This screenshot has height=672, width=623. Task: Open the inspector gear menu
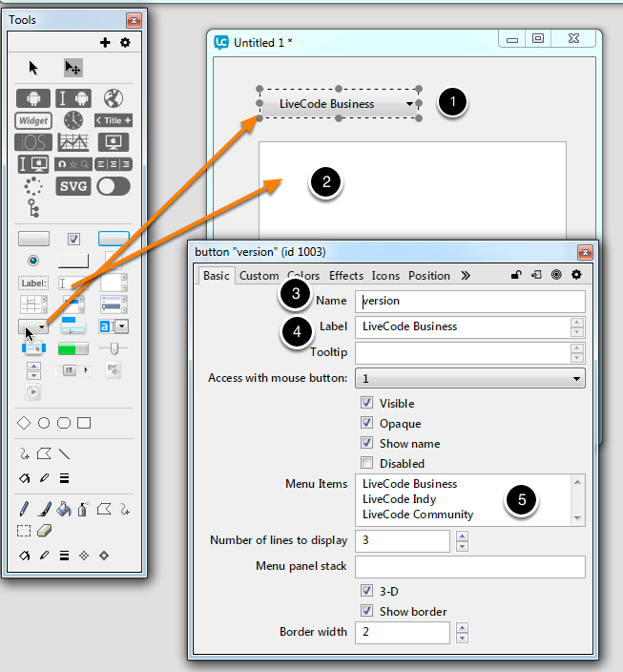pos(576,275)
